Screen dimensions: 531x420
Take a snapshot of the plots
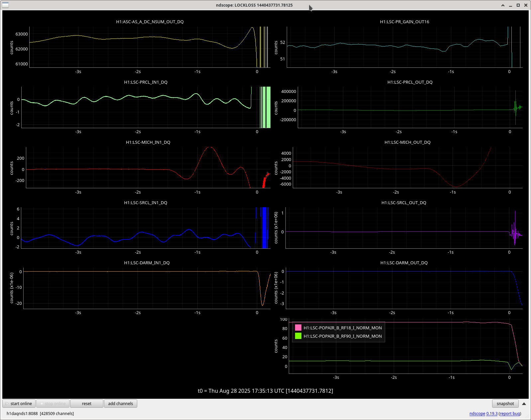pos(505,403)
